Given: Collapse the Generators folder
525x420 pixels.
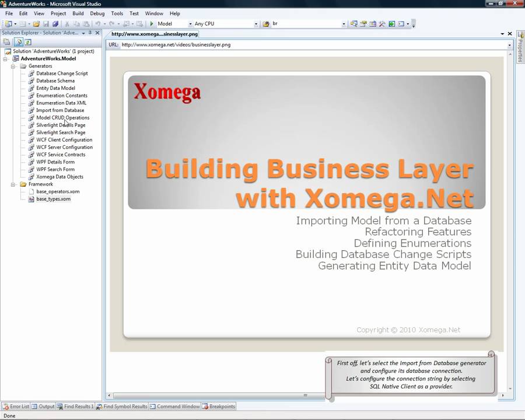Looking at the screenshot, I should [x=13, y=66].
